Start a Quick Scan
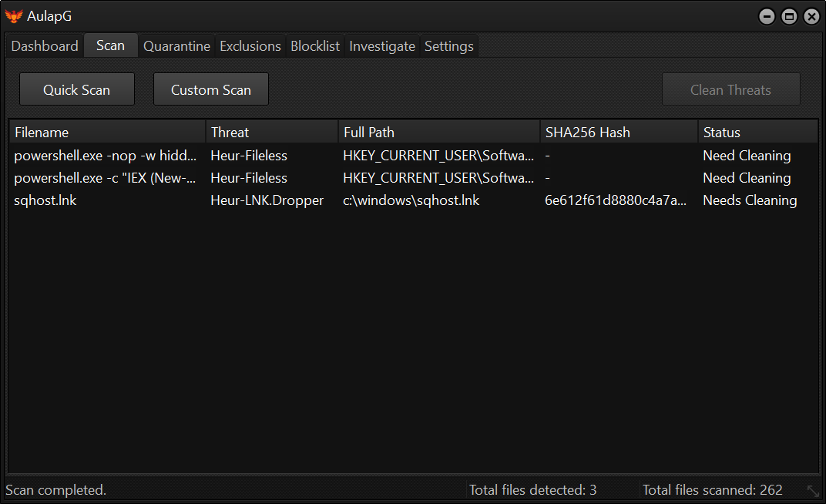This screenshot has height=504, width=826. click(77, 89)
